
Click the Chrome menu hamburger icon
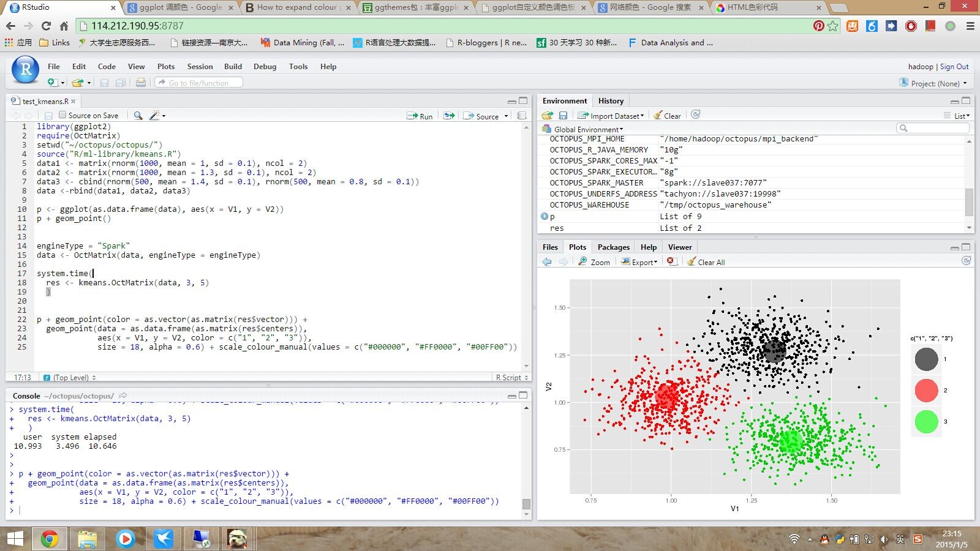coord(970,26)
